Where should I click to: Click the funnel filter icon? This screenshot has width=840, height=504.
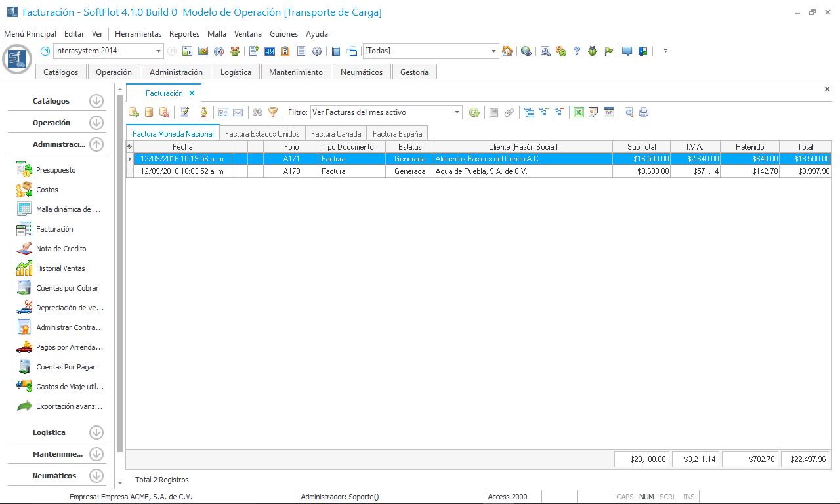click(x=273, y=112)
